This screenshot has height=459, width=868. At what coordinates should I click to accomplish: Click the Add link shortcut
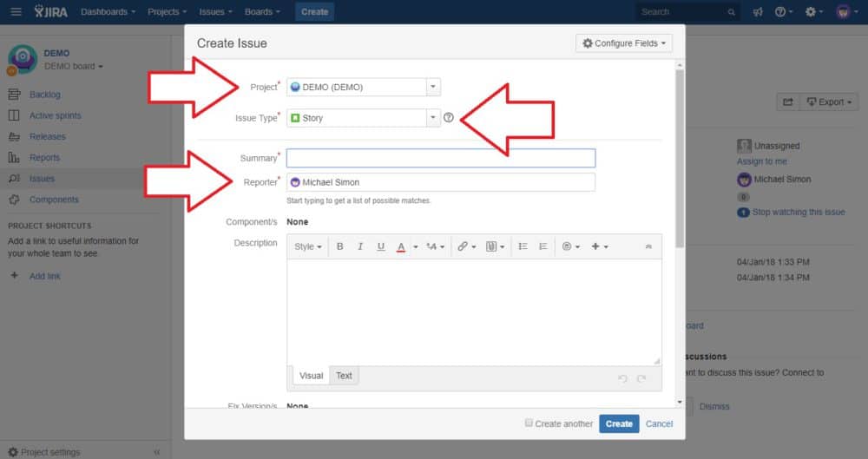coord(45,276)
